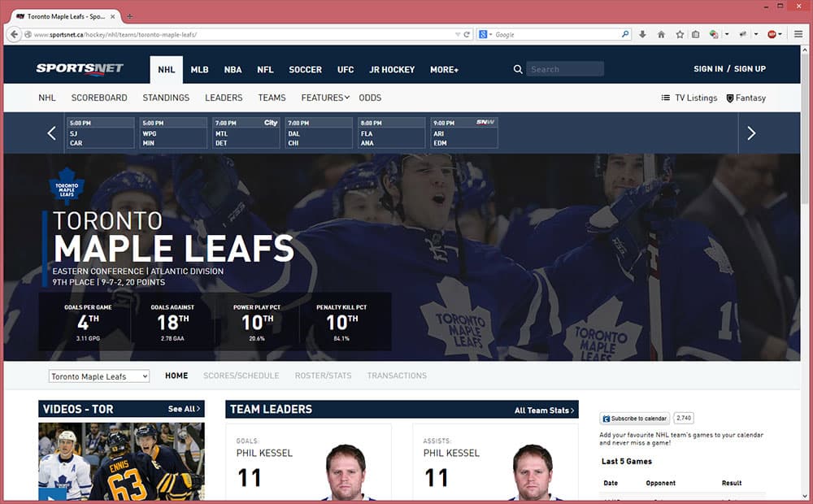This screenshot has height=504, width=813.
Task: Open the NFL section
Action: tap(265, 69)
